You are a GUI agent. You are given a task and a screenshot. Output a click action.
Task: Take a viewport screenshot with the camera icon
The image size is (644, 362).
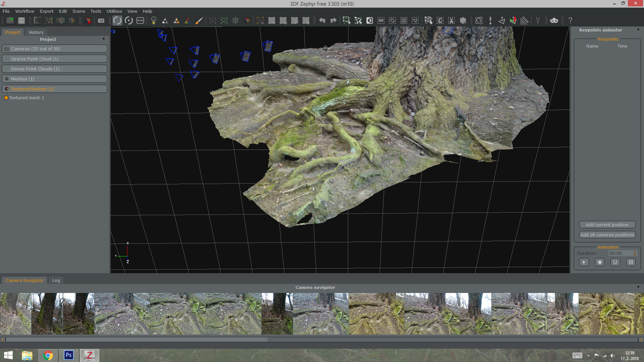coord(101,20)
